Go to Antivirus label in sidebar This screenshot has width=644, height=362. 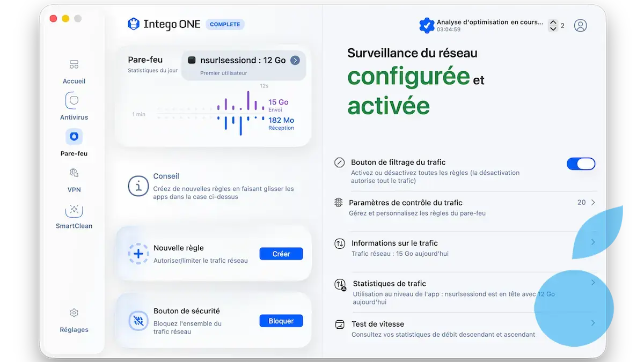74,117
